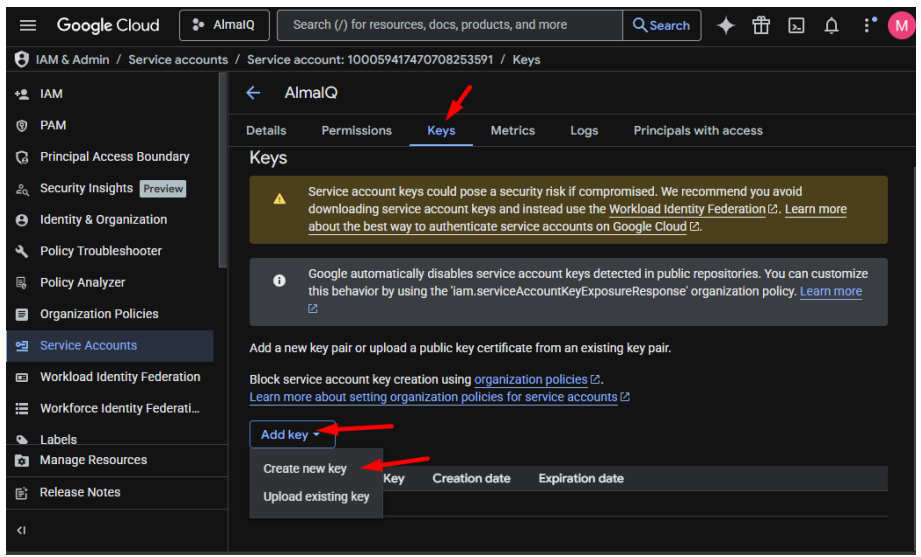
Task: Open Principals with access tab
Action: [x=698, y=130]
